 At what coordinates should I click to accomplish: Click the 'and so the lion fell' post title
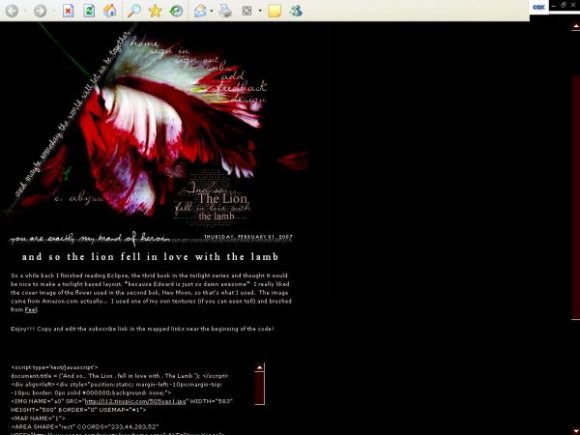coord(150,257)
